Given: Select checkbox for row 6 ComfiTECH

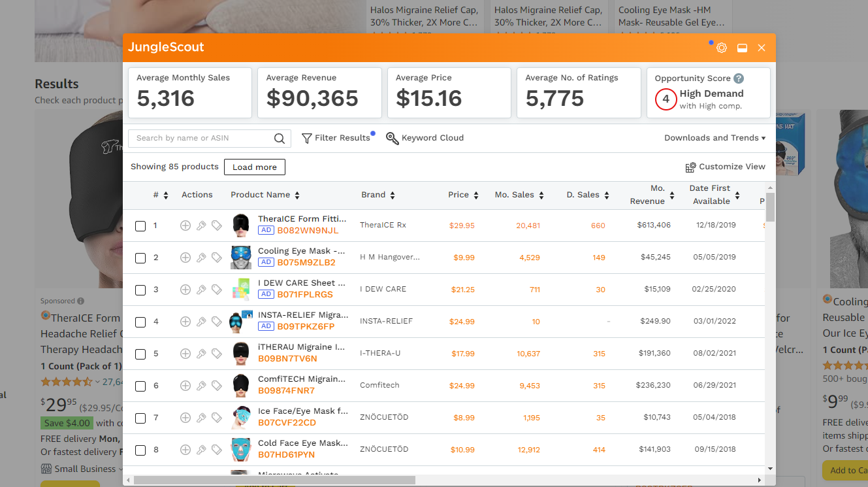Looking at the screenshot, I should pyautogui.click(x=140, y=386).
